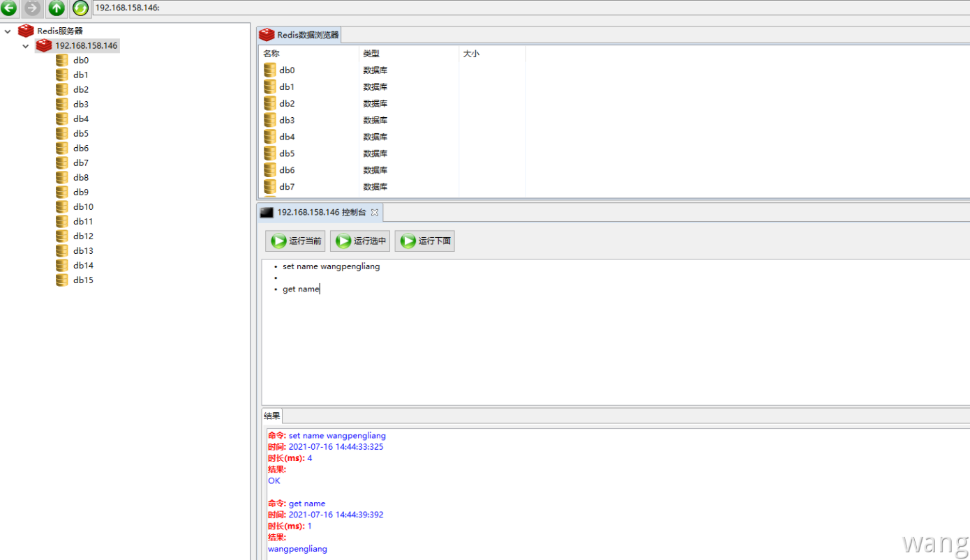The image size is (970, 560).
Task: Click the 结果 results tab
Action: [272, 416]
